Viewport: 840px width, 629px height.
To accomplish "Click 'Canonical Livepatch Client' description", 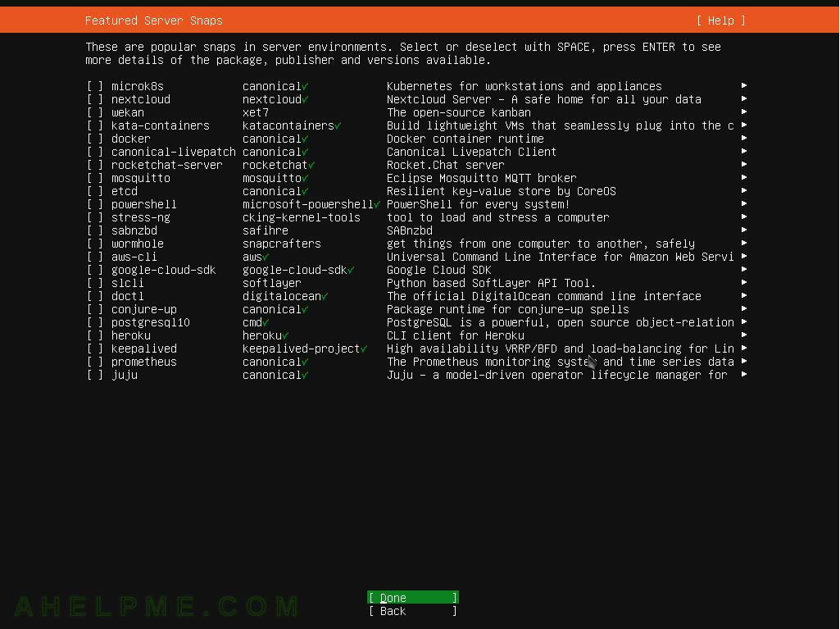I will click(x=472, y=152).
